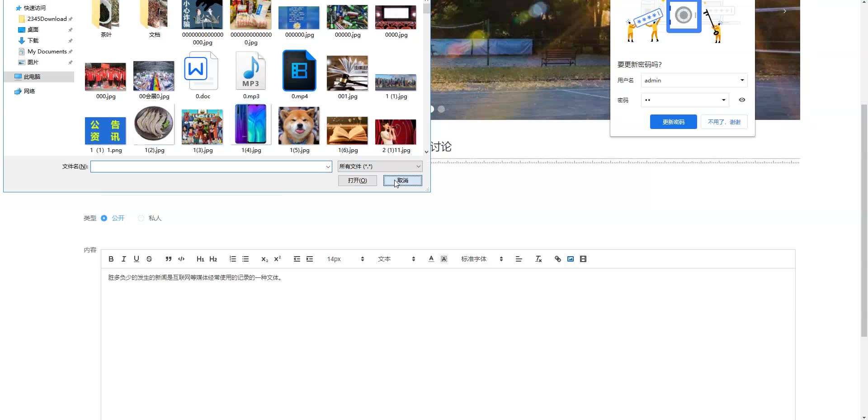The image size is (868, 420).
Task: Select the 1(5).jpg dog thumbnail
Action: pos(299,125)
